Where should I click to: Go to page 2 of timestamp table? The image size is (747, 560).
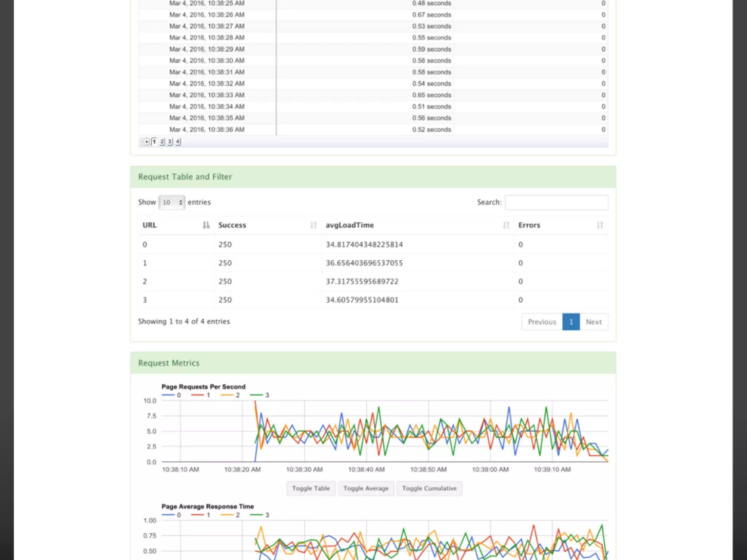(162, 142)
